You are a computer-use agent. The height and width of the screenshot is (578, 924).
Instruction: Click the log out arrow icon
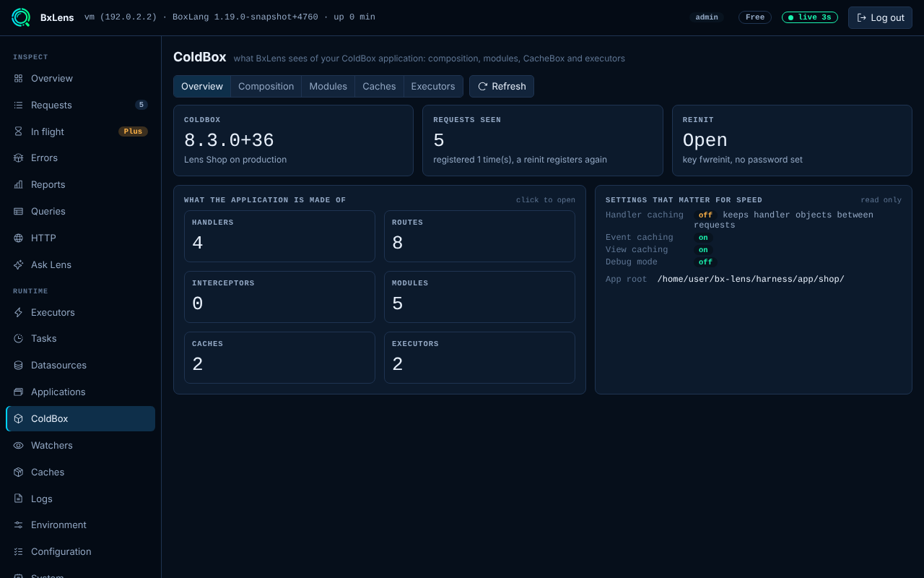pos(861,17)
